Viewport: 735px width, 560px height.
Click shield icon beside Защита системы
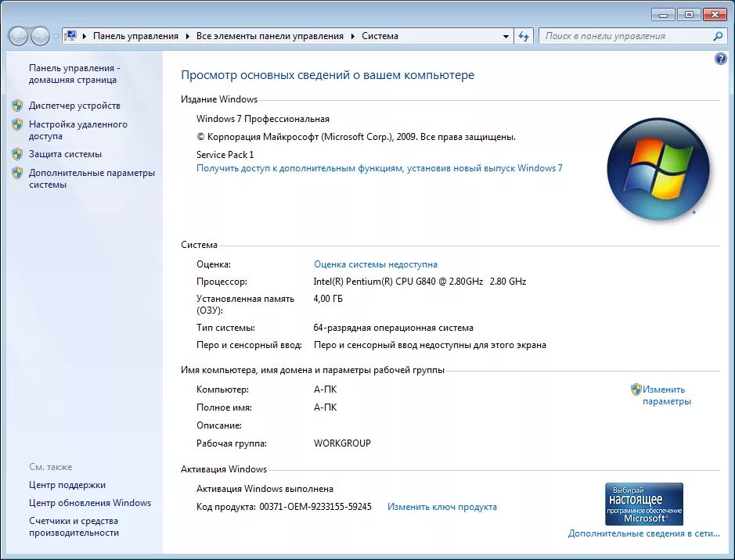pos(17,154)
